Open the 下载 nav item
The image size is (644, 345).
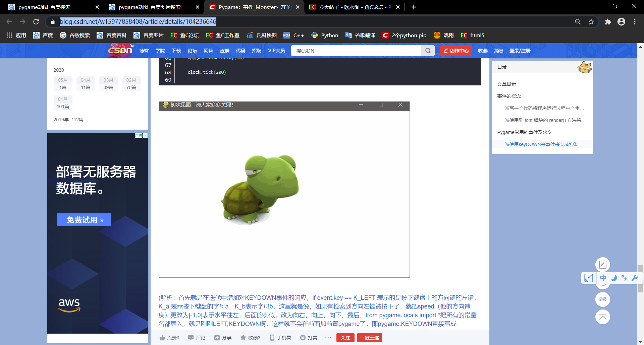[176, 51]
